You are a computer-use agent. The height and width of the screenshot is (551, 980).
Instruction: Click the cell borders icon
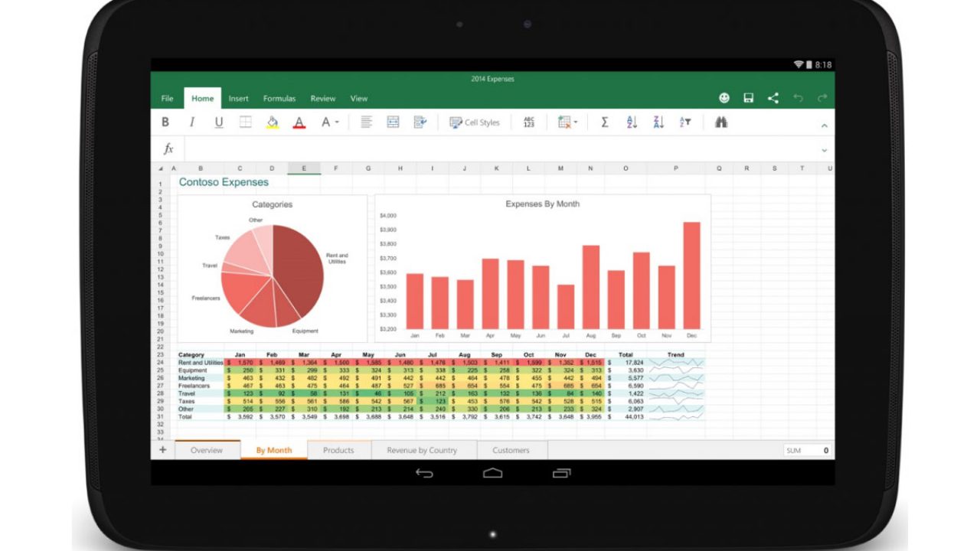(246, 122)
